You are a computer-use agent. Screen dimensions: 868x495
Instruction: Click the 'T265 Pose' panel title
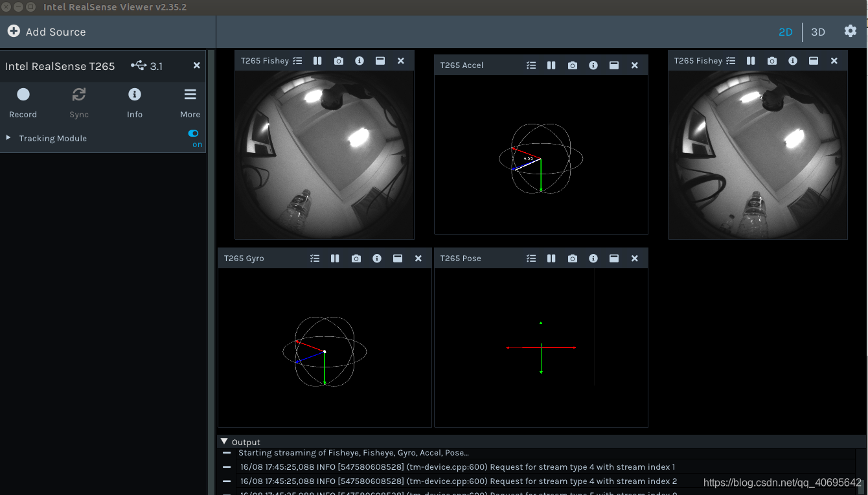[461, 259]
